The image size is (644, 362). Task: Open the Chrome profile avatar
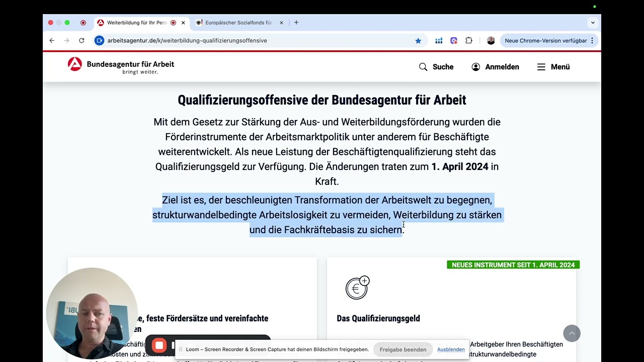tap(491, 41)
